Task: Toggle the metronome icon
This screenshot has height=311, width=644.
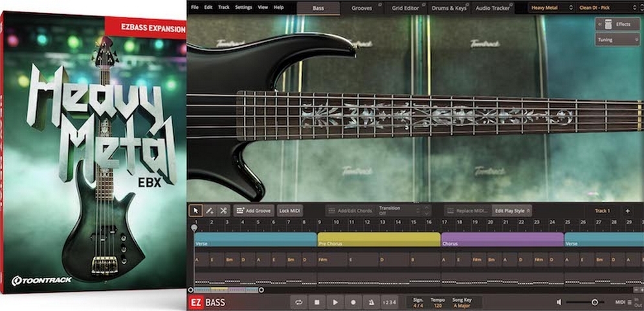Action: 372,303
